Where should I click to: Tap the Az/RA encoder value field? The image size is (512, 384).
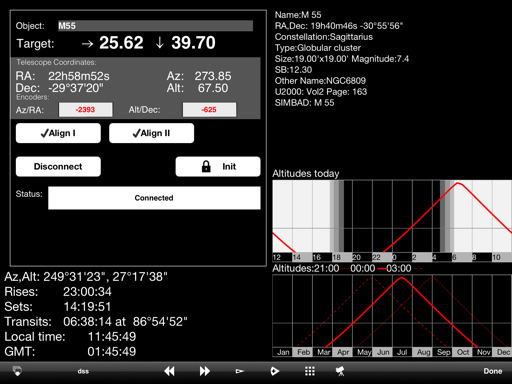click(x=86, y=110)
